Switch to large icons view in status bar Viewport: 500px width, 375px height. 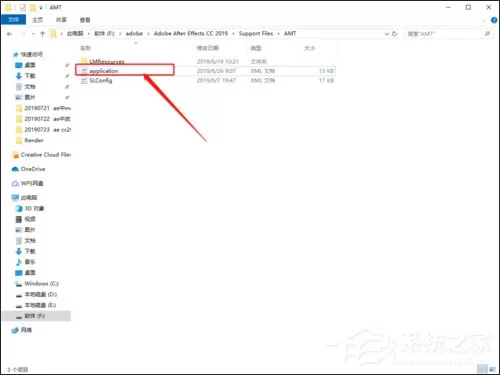click(x=492, y=369)
